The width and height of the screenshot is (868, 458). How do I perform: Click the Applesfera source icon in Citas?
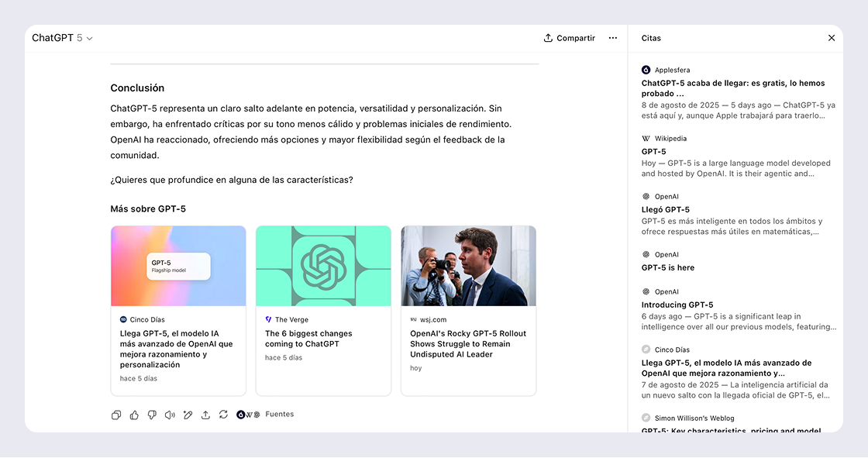point(646,70)
